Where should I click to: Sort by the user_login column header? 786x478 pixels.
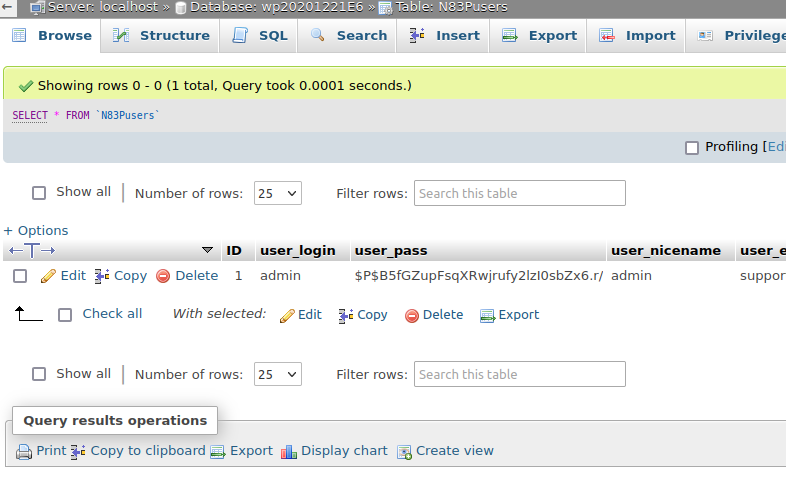pyautogui.click(x=297, y=250)
